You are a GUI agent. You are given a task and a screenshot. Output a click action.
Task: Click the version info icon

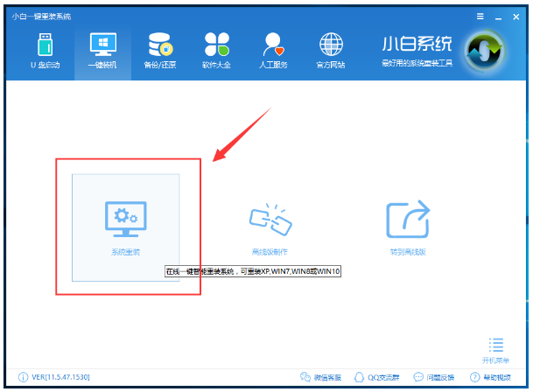click(23, 377)
